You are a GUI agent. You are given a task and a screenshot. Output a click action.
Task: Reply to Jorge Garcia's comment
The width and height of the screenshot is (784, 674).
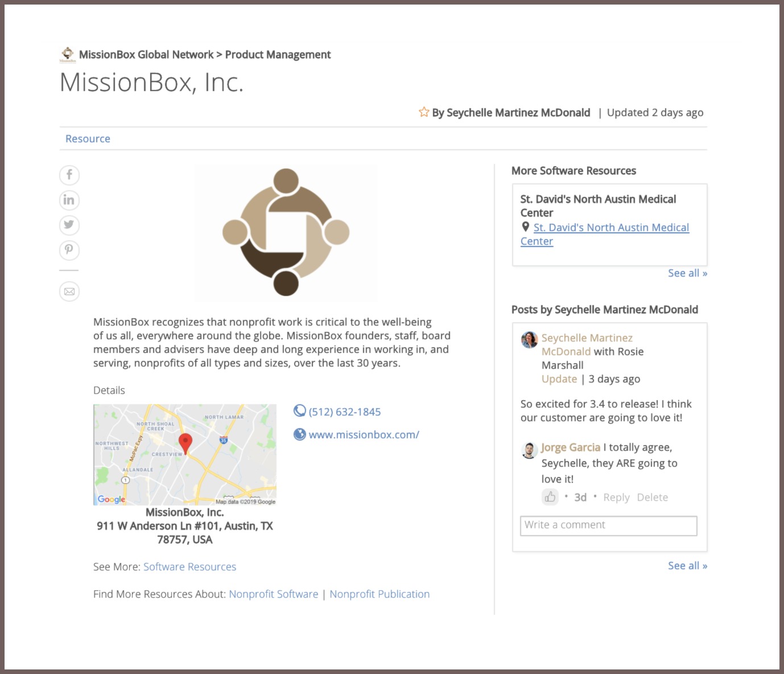pyautogui.click(x=616, y=498)
